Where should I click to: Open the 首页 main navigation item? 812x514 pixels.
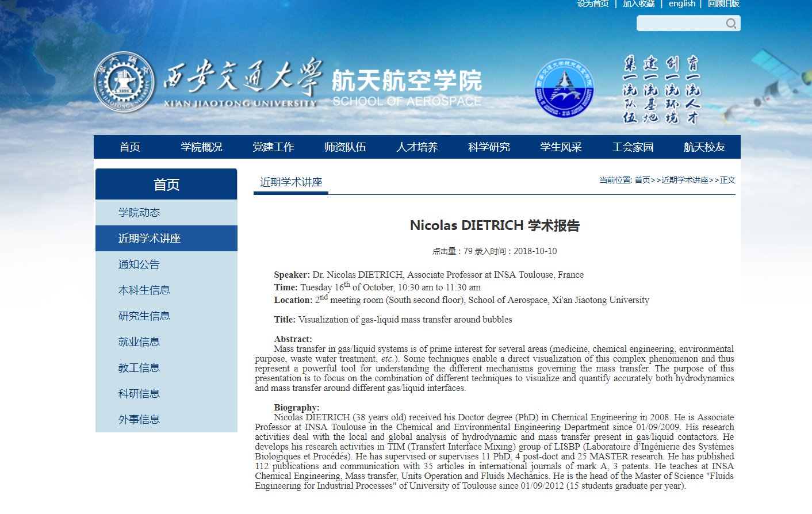point(130,147)
